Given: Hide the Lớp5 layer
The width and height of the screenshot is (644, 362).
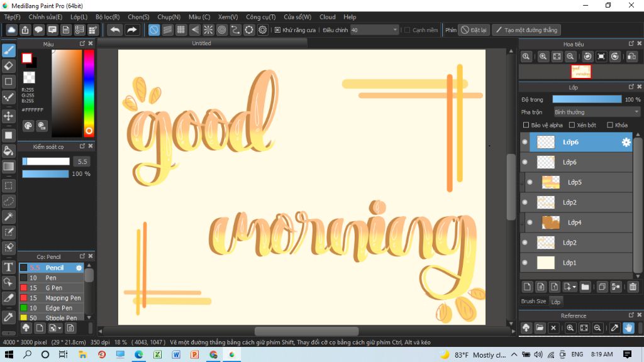Looking at the screenshot, I should [x=530, y=182].
